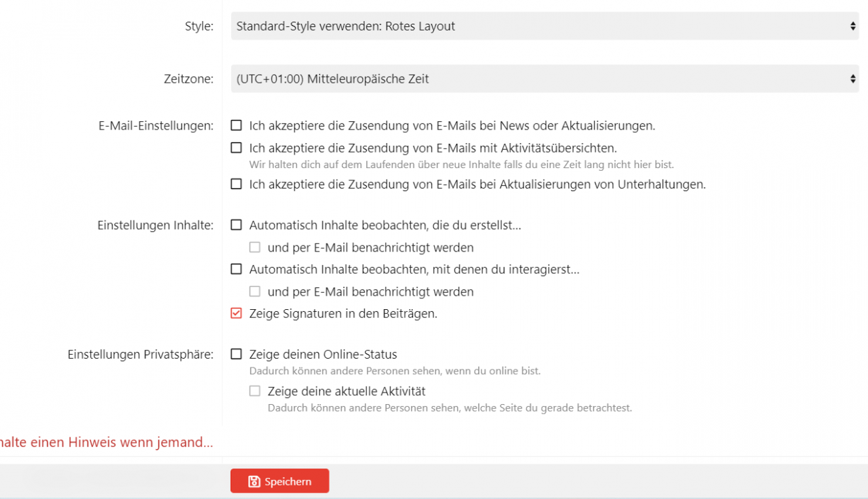Check 'Zeige deine aktuelle Aktivität'
Screen dimensions: 868x499
coord(254,391)
